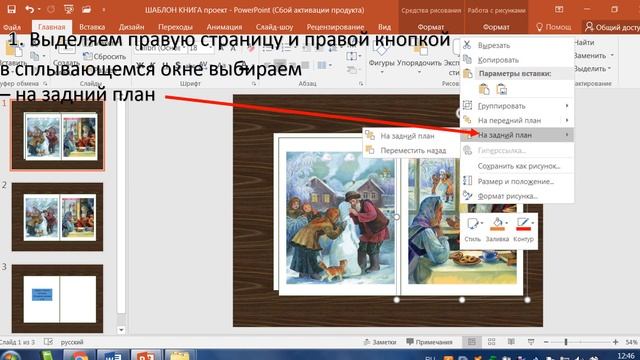Click the first paste option icon
The image size is (640, 360).
tap(484, 89)
